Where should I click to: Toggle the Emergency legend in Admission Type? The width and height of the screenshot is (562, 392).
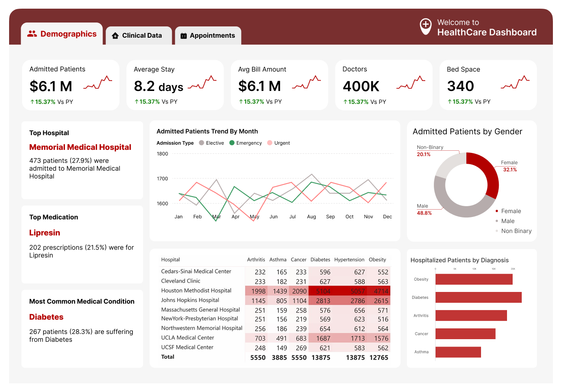click(x=245, y=143)
